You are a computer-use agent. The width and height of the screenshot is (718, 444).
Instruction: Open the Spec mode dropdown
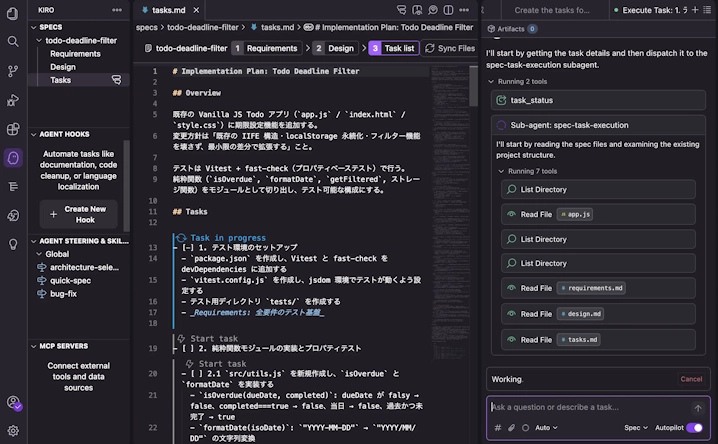coord(636,428)
